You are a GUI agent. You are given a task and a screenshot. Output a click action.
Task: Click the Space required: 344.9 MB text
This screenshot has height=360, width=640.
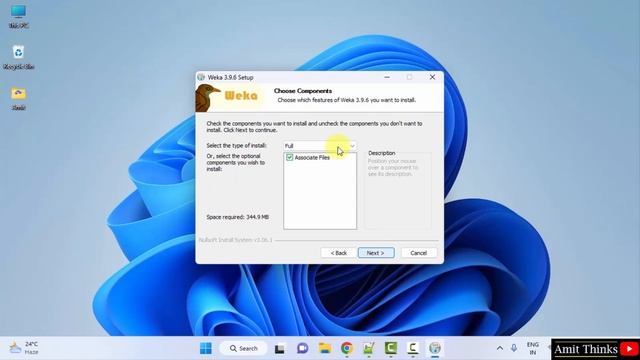click(x=238, y=217)
